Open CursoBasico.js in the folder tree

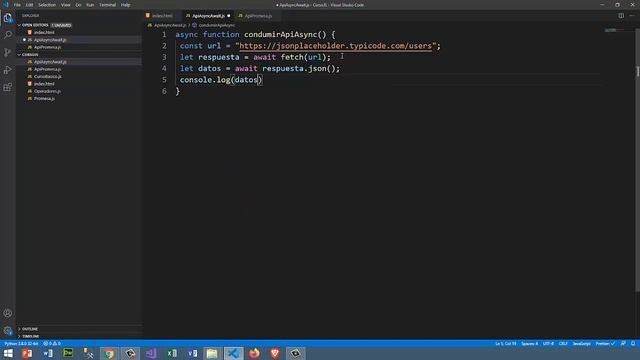coord(47,76)
